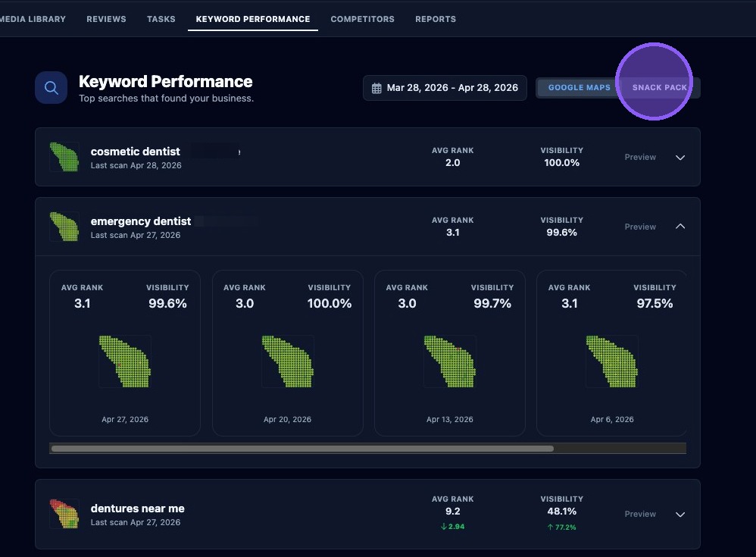Click the horizontal scrollbar under scan cards

click(302, 449)
